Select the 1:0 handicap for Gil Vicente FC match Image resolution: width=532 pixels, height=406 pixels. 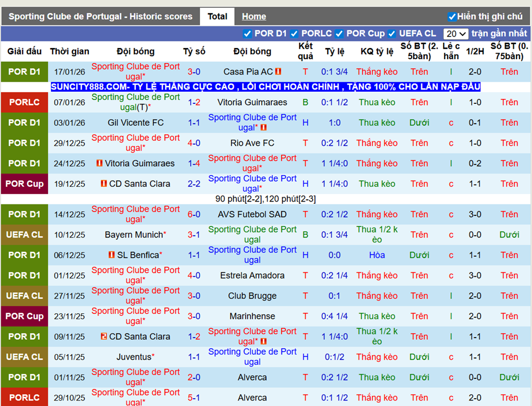pos(335,123)
